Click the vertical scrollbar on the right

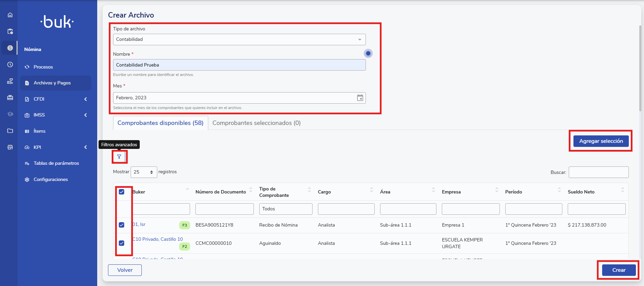(x=640, y=68)
